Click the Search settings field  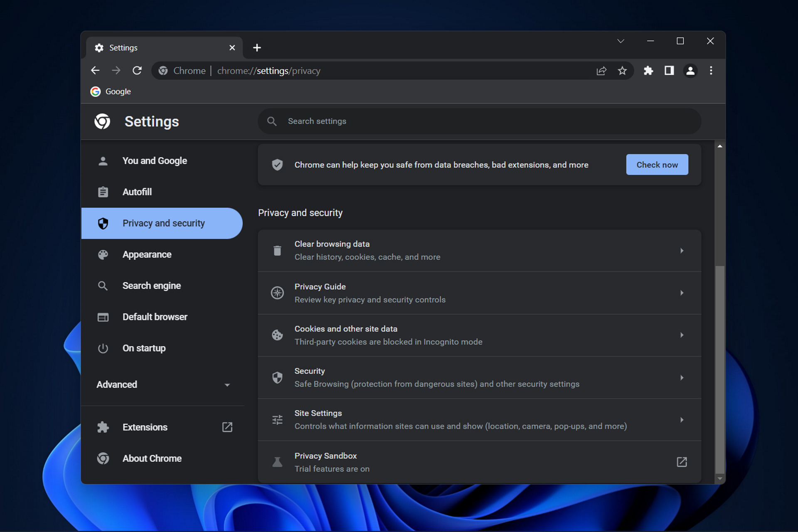pyautogui.click(x=479, y=121)
